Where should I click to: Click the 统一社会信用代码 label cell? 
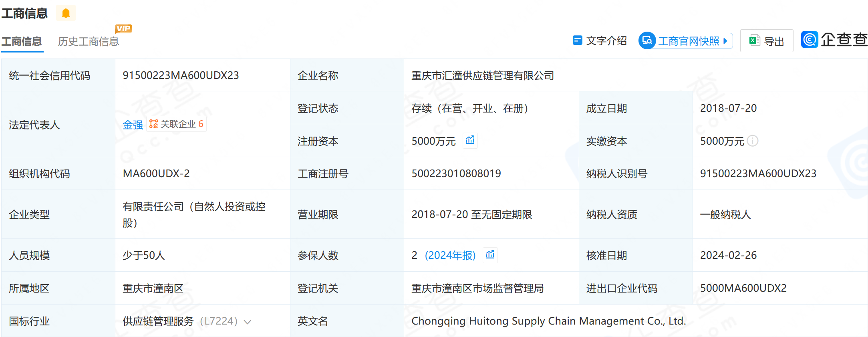(58, 75)
